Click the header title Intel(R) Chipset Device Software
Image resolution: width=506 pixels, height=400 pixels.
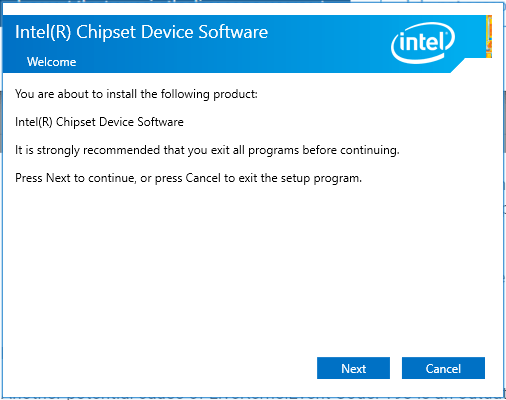(141, 32)
